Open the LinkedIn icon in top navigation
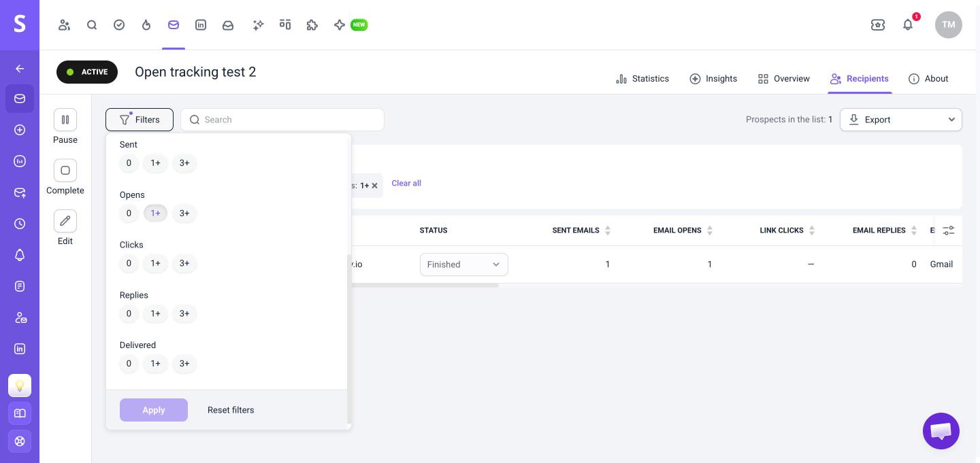The width and height of the screenshot is (980, 463). coord(201,25)
